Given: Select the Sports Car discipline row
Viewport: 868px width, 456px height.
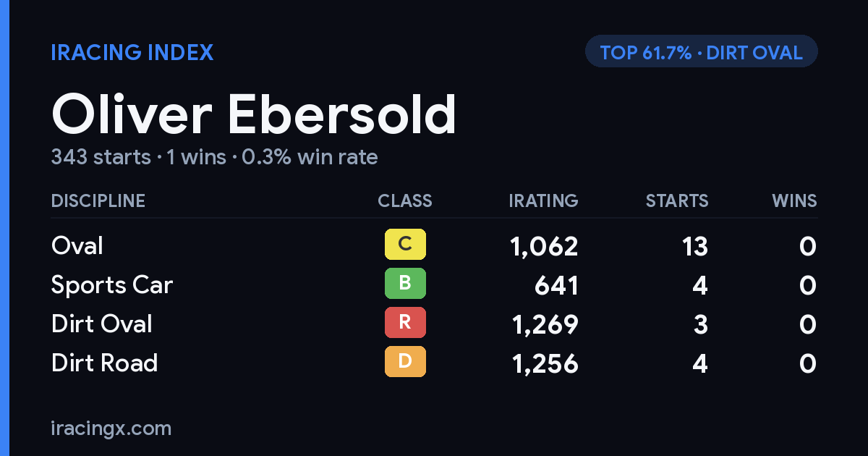Looking at the screenshot, I should pyautogui.click(x=434, y=284).
